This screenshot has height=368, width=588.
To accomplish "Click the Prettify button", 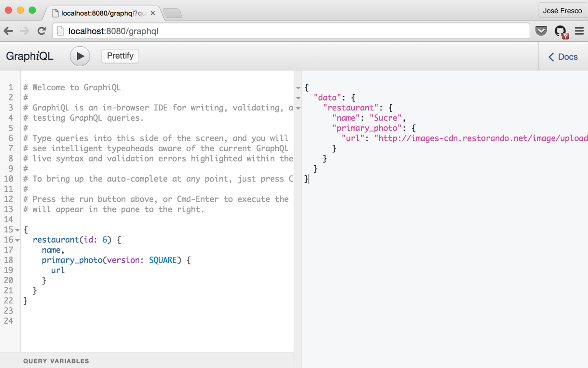I will point(120,56).
